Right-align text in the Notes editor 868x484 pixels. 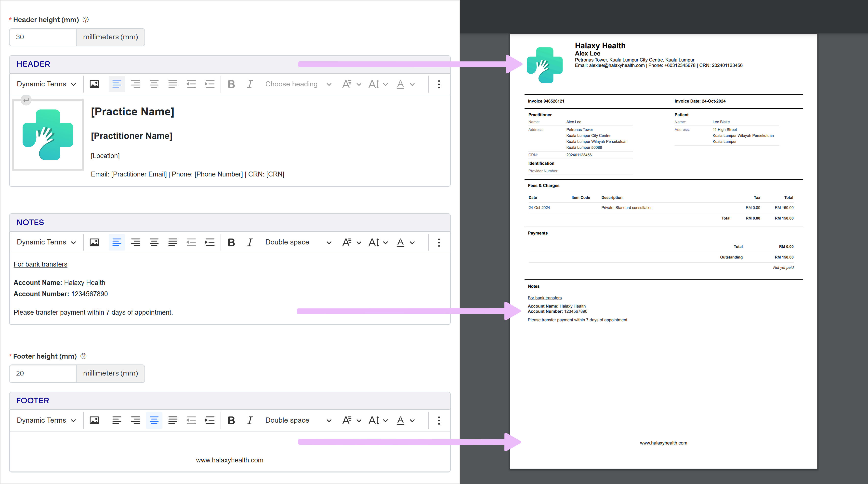click(x=135, y=242)
